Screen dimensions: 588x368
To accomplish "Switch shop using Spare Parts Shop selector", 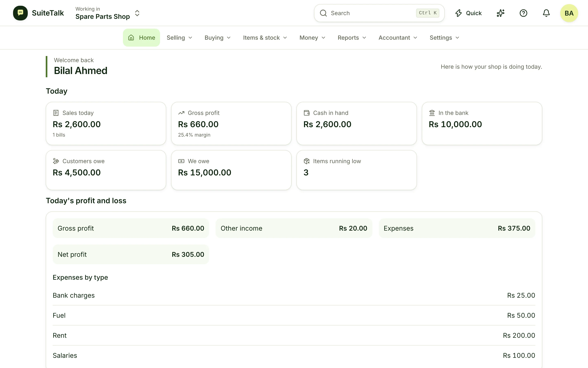I will click(x=108, y=13).
